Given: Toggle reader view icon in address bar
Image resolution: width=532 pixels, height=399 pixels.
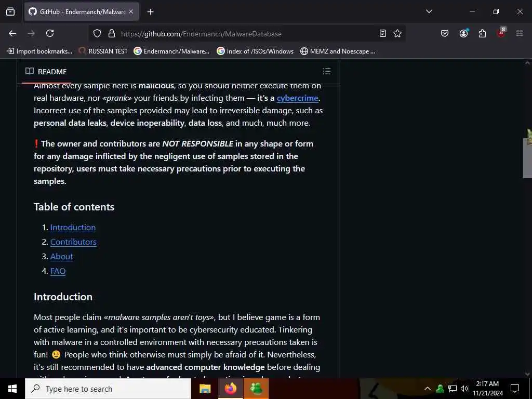Looking at the screenshot, I should click(383, 33).
